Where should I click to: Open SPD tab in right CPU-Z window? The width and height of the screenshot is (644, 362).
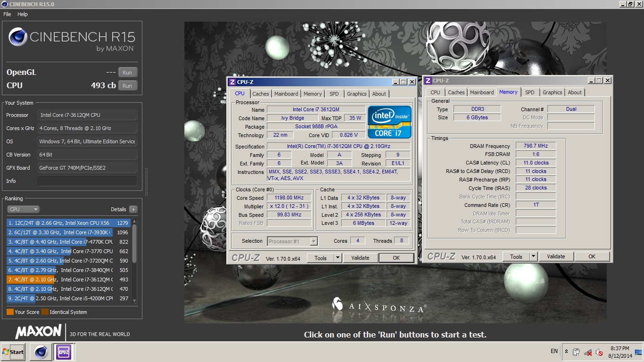(x=530, y=92)
